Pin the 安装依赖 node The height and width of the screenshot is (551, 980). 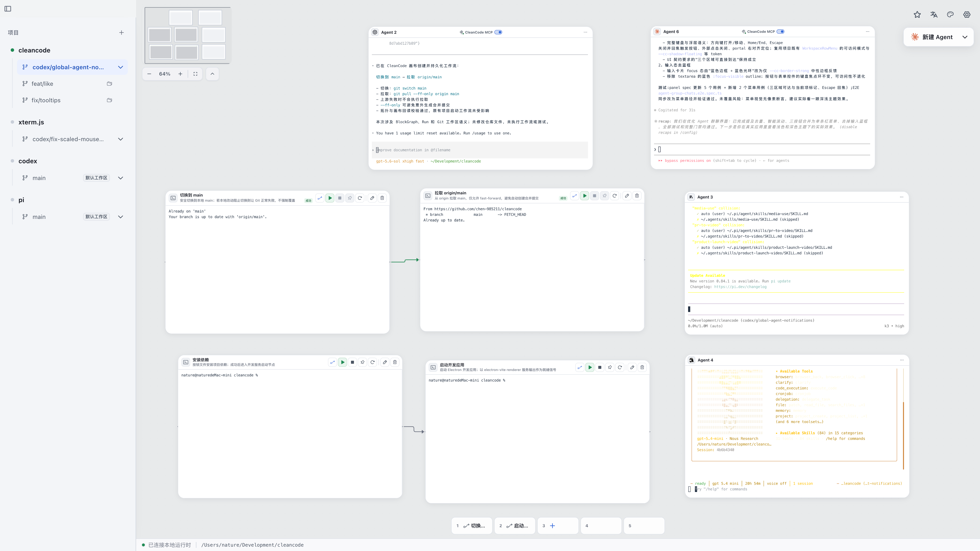pos(363,362)
